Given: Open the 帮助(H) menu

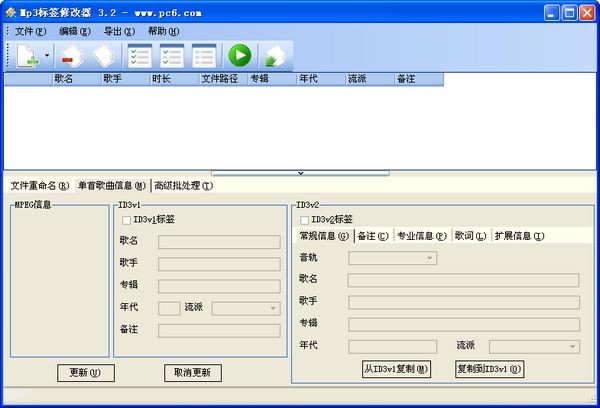Looking at the screenshot, I should 163,31.
